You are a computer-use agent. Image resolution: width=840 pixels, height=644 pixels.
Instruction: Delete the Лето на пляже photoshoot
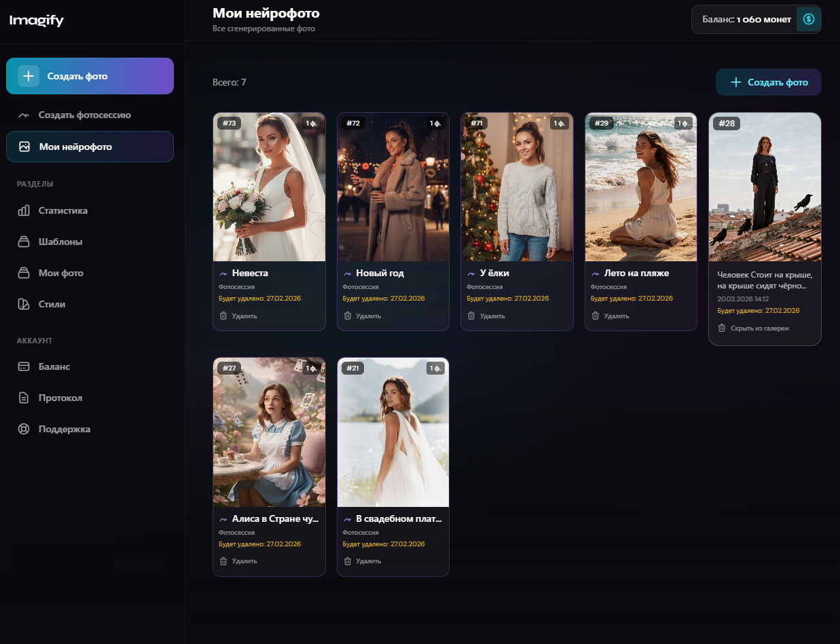(x=610, y=316)
